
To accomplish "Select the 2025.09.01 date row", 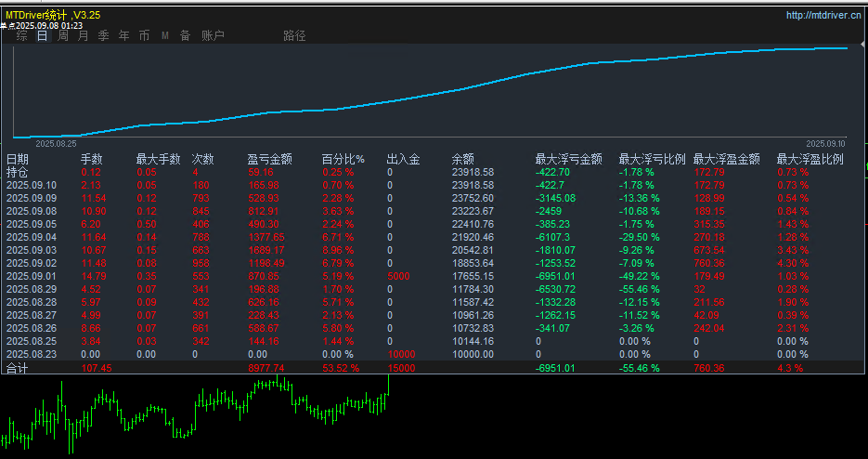I will (31, 276).
